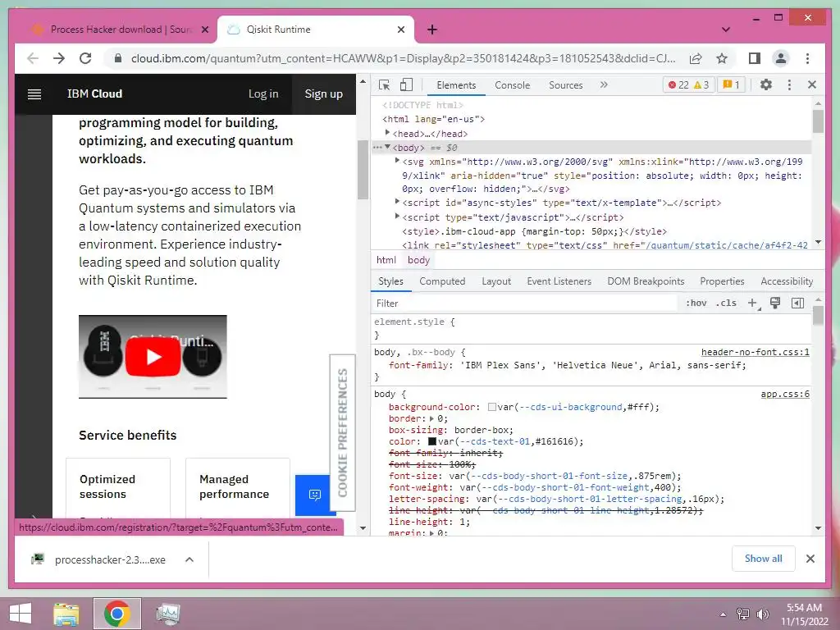Select body in the DOM breadcrumb

pyautogui.click(x=418, y=260)
